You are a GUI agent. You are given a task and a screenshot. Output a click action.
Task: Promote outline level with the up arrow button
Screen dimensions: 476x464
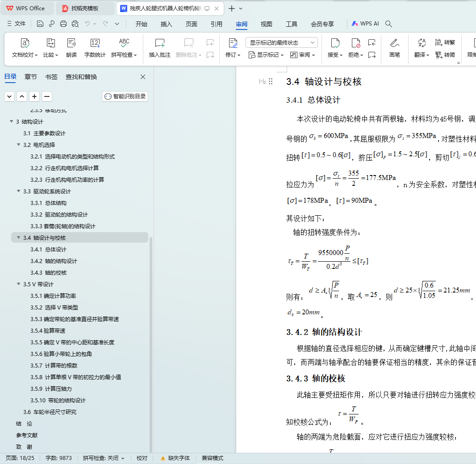click(x=22, y=96)
